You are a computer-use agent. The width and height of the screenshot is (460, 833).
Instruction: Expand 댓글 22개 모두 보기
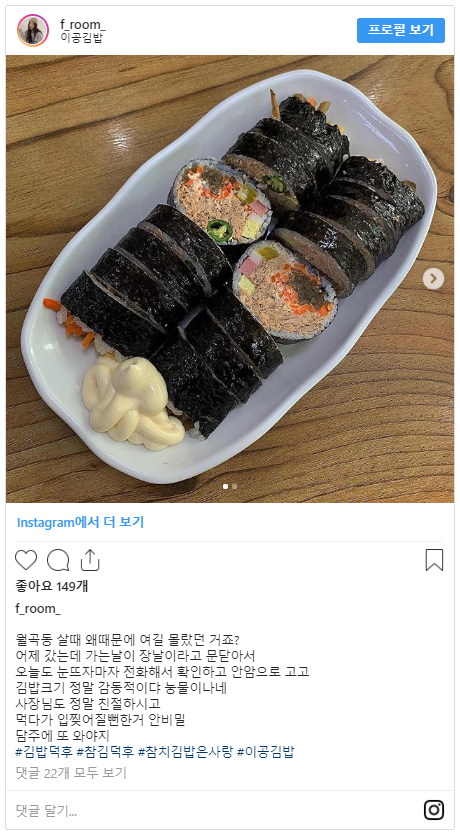click(x=71, y=772)
